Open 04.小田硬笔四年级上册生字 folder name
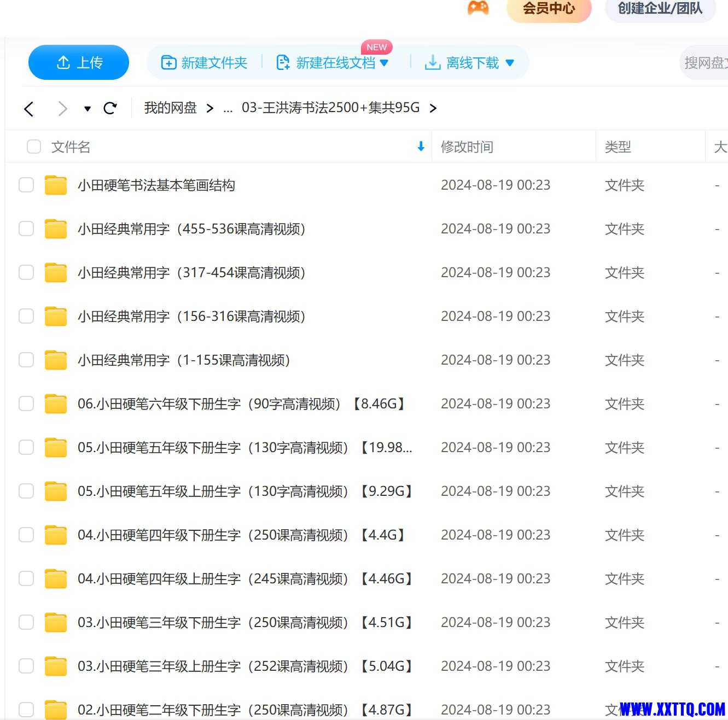The width and height of the screenshot is (728, 720). tap(246, 579)
